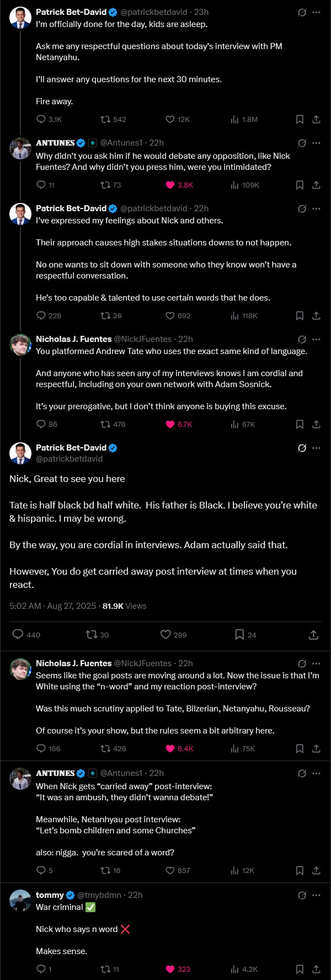Open more menu on the main focused post

tap(316, 448)
